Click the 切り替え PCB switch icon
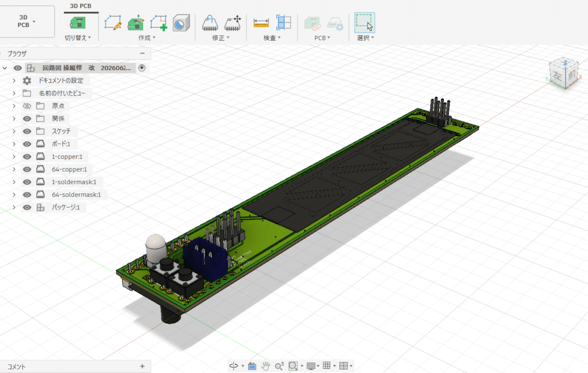Viewport: 588px width, 373px height. pos(78,23)
